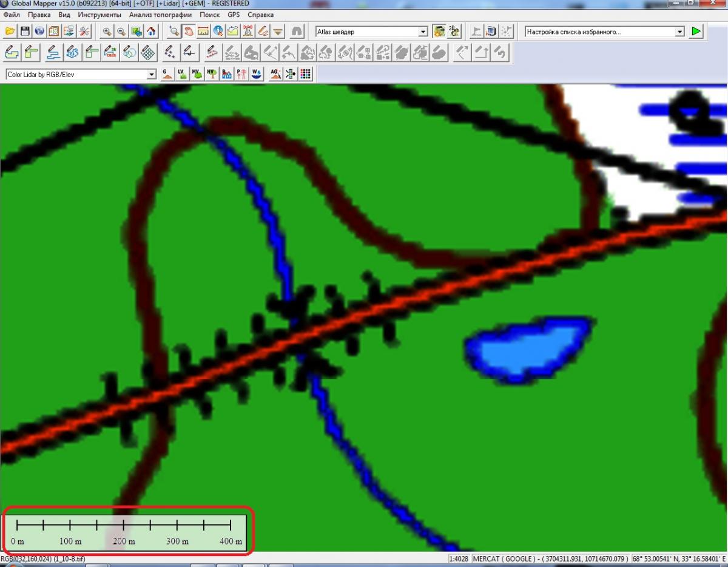Open the Path Profile tool icon
This screenshot has height=567, width=728.
pyautogui.click(x=232, y=31)
